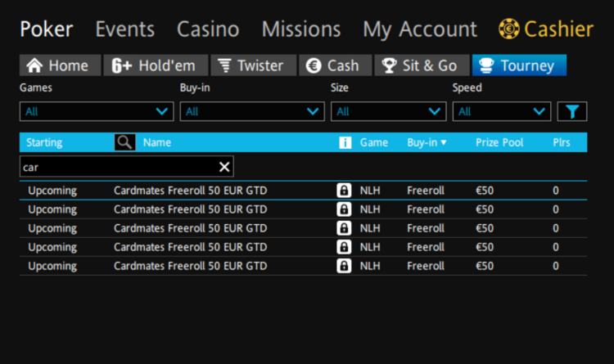Screen dimensions: 614x364
Task: Expand the Size filter dropdown
Action: click(x=388, y=111)
